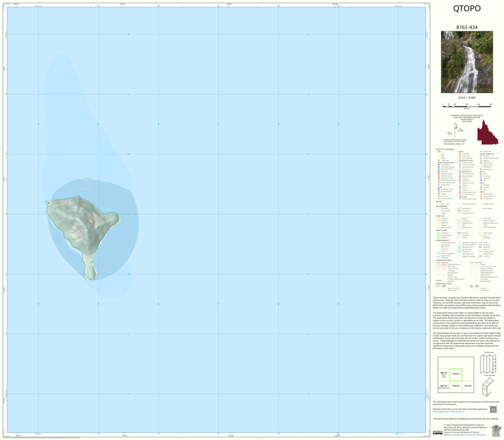The image size is (504, 440).
Task: Click the standing folded map diagram
Action: click(488, 387)
